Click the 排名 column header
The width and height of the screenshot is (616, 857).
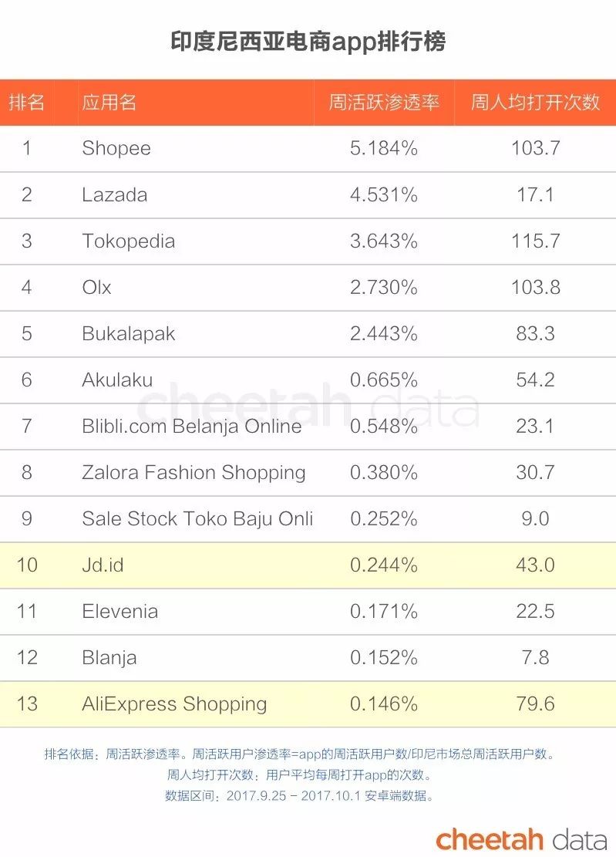(27, 102)
